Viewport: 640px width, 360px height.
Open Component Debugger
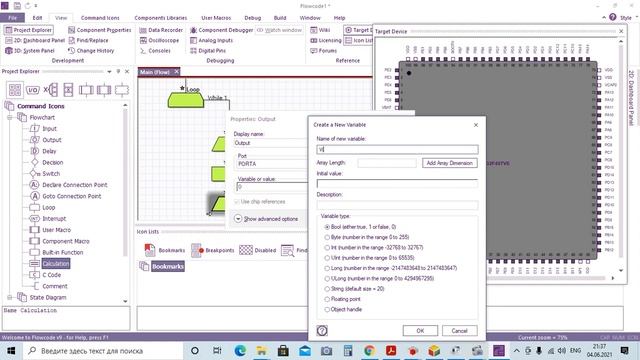222,30
